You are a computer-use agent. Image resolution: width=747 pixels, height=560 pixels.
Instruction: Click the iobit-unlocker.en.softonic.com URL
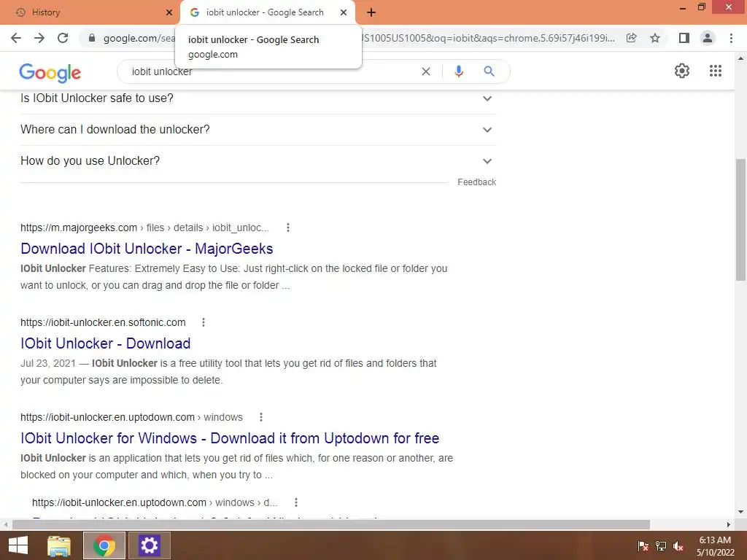103,322
